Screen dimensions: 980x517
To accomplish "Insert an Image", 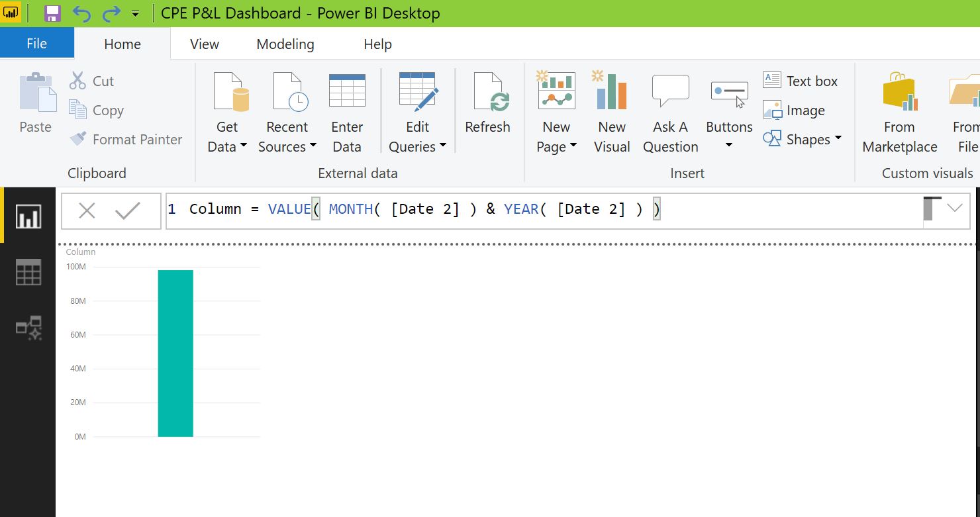I will 794,110.
